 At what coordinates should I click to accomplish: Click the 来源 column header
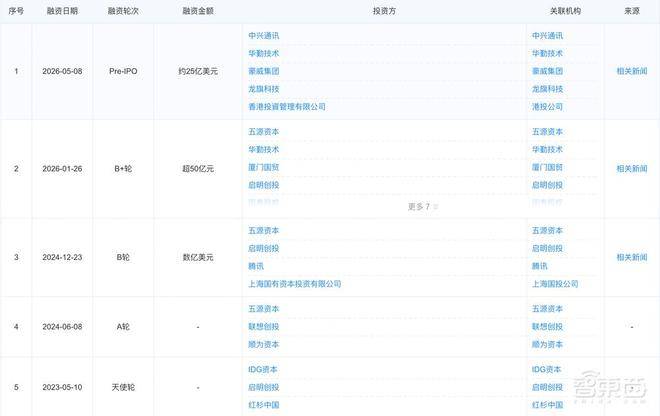click(x=631, y=11)
